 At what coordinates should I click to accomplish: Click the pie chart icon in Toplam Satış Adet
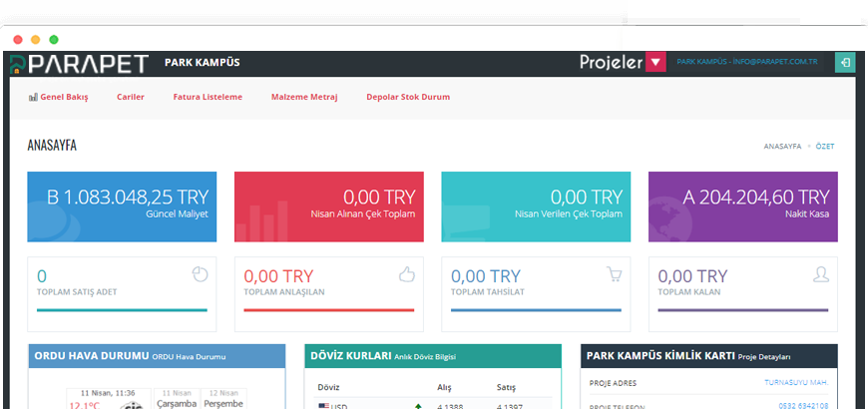tap(200, 273)
